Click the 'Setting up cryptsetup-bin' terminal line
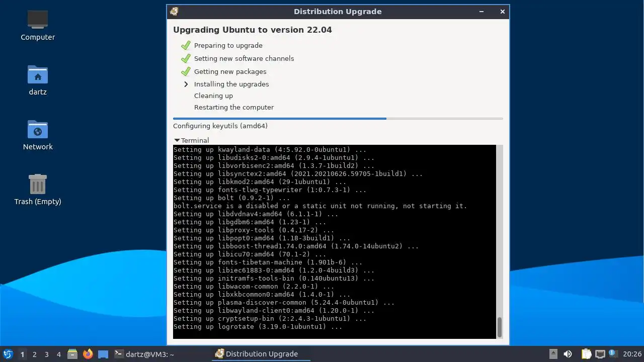The height and width of the screenshot is (362, 644). point(270,319)
